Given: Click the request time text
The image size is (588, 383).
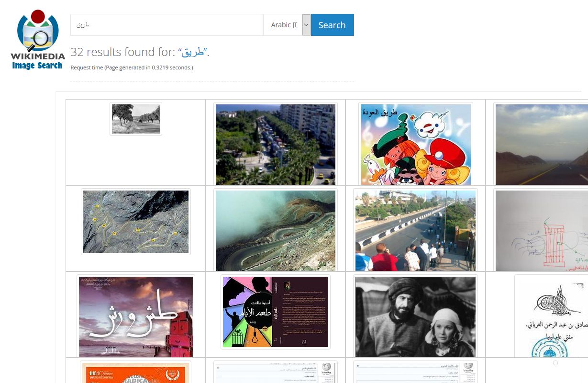Looking at the screenshot, I should click(132, 68).
